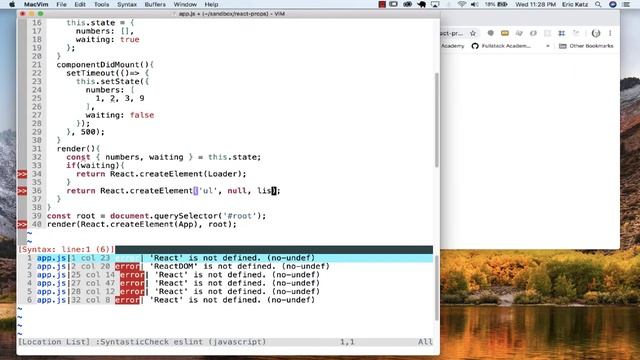Click the battery status indicator
Image resolution: width=640 pixels, height=360 pixels.
pos(496,4)
